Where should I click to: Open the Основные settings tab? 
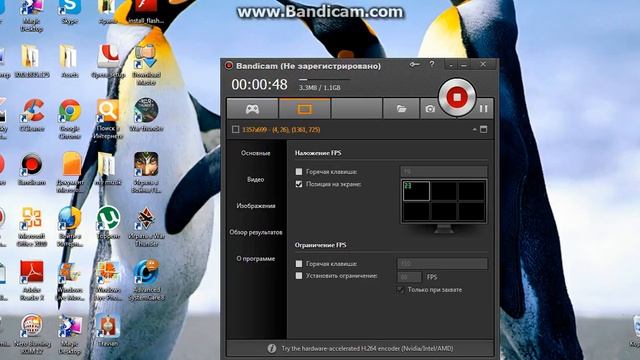tap(256, 153)
